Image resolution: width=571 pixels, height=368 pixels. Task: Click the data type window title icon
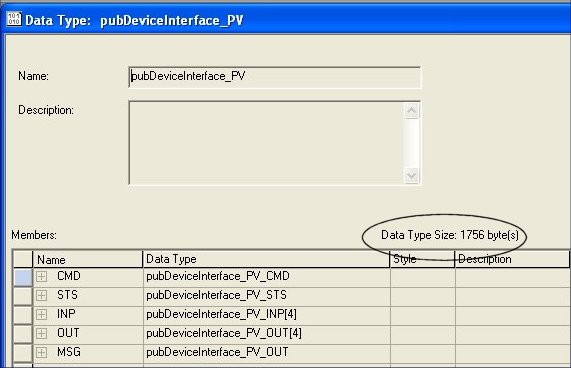point(14,19)
